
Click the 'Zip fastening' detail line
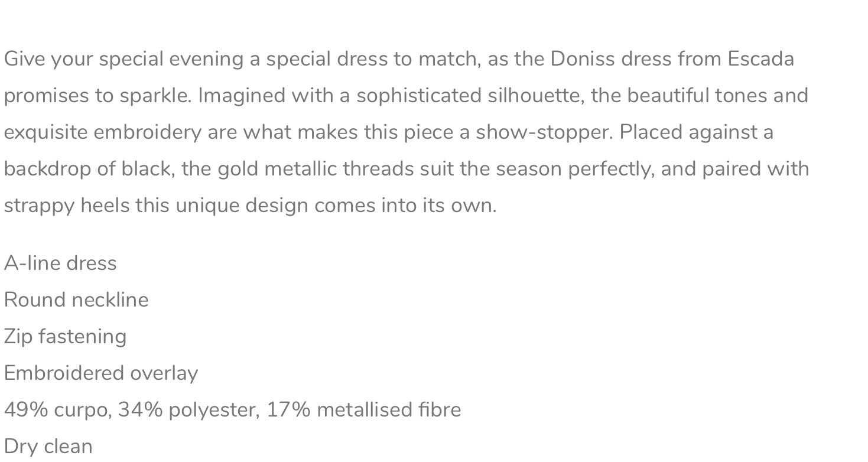pyautogui.click(x=65, y=337)
